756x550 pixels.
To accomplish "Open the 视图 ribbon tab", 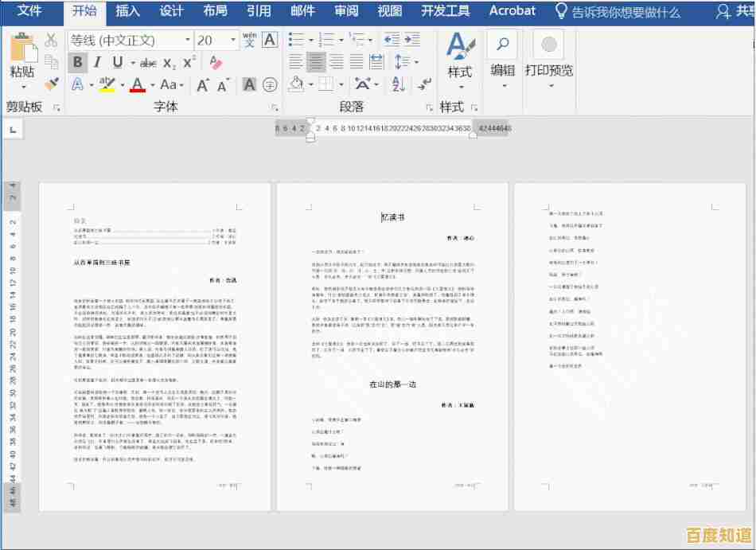I will click(391, 11).
